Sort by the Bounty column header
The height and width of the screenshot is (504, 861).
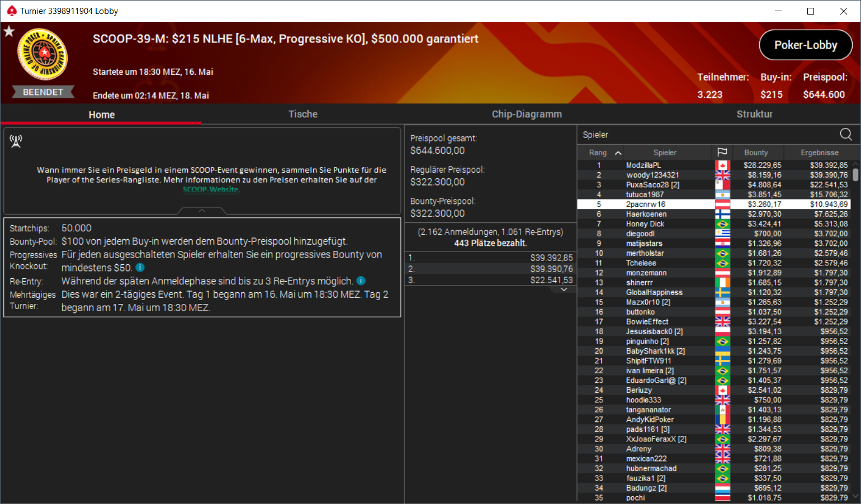click(756, 153)
